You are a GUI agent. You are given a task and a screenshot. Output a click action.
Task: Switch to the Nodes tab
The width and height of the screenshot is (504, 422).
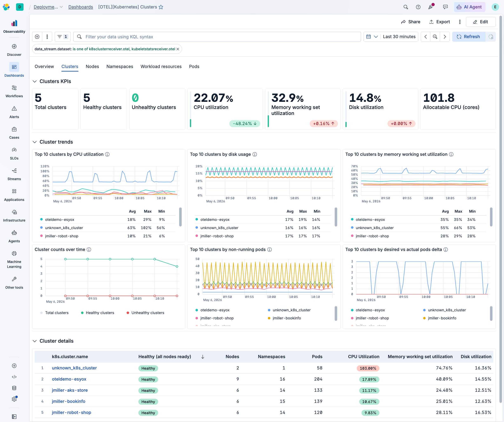click(x=92, y=67)
